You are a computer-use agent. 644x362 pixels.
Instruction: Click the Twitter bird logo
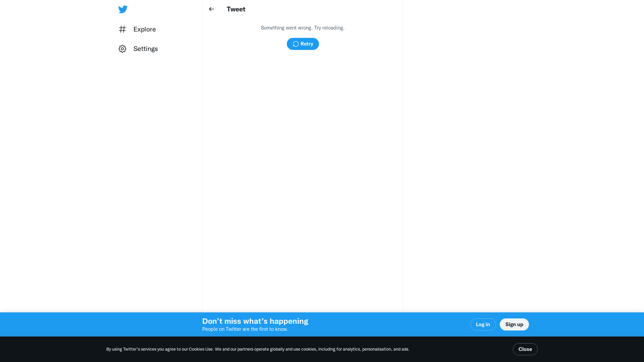pyautogui.click(x=123, y=9)
